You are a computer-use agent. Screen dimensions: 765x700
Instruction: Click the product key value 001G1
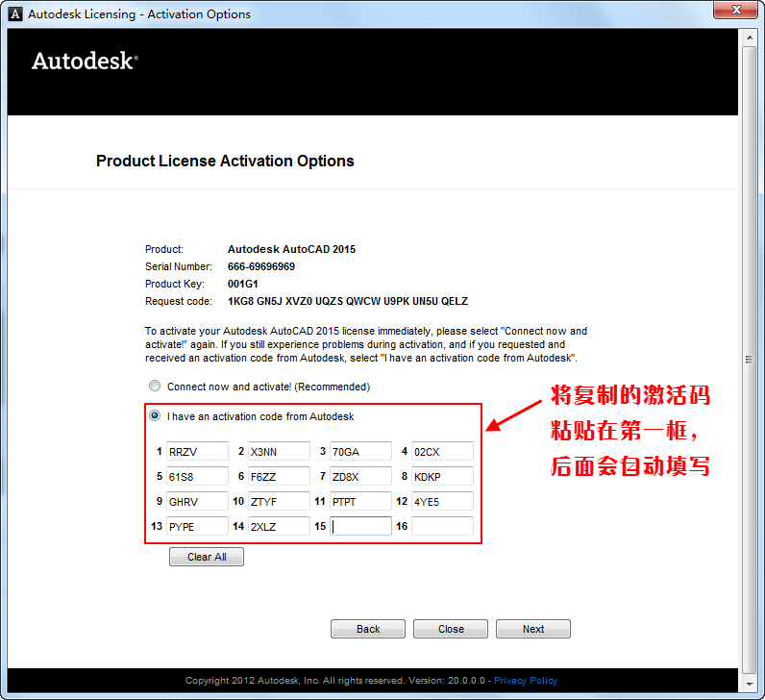pos(242,284)
